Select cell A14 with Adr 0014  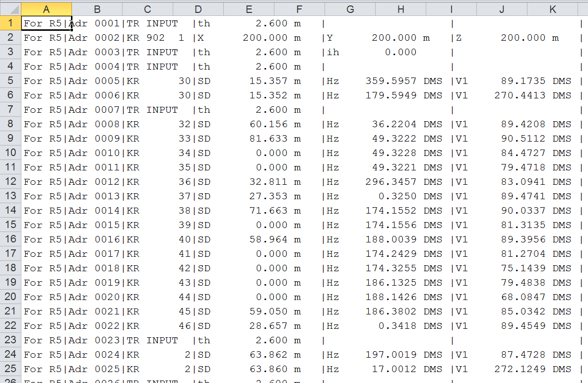(x=46, y=211)
